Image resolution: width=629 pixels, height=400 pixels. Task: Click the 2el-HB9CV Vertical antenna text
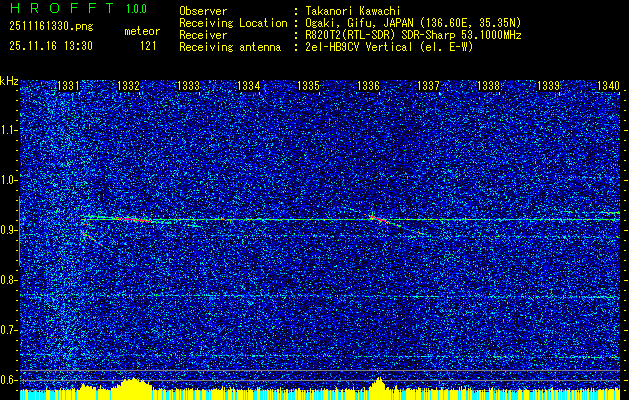[x=389, y=47]
